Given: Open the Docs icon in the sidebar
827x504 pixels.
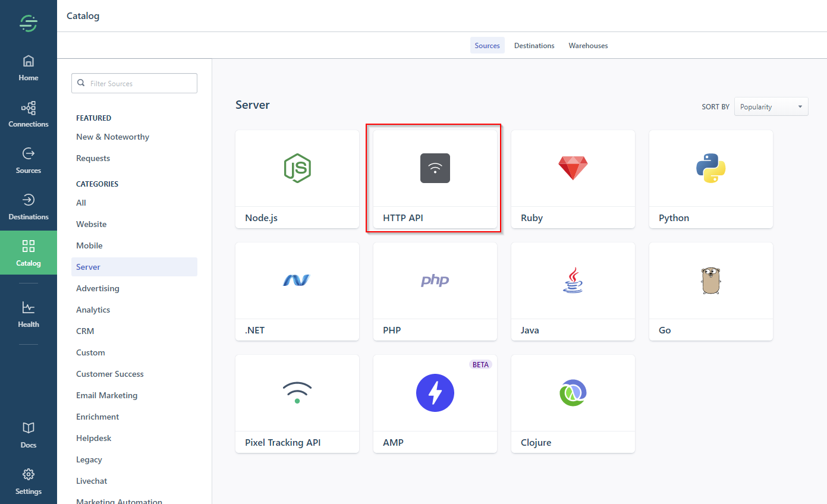Looking at the screenshot, I should (28, 434).
